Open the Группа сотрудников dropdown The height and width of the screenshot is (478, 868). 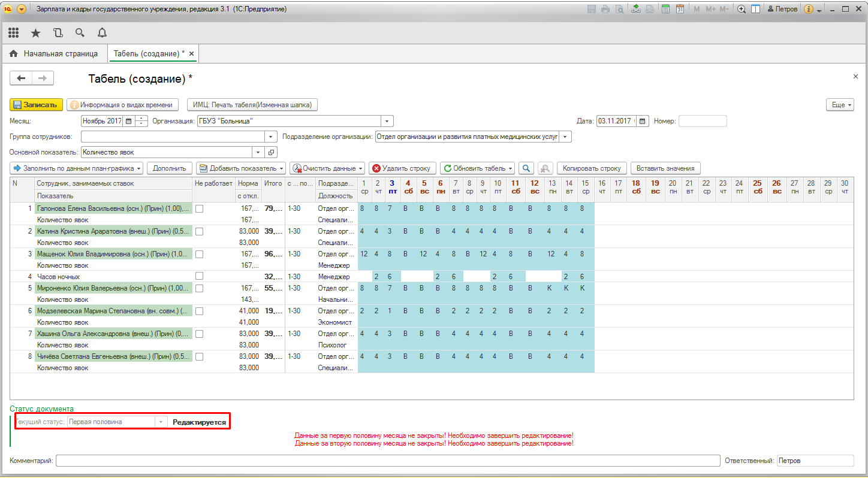click(271, 137)
